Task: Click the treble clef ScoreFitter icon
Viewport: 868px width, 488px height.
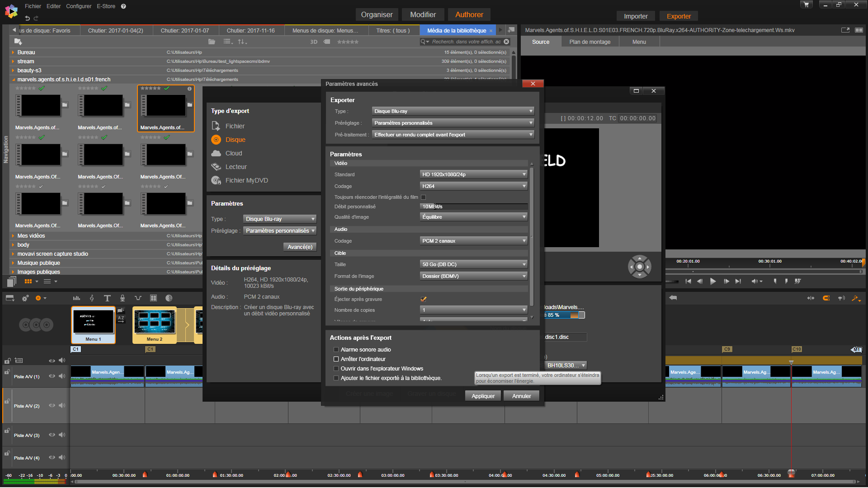Action: pos(92,298)
